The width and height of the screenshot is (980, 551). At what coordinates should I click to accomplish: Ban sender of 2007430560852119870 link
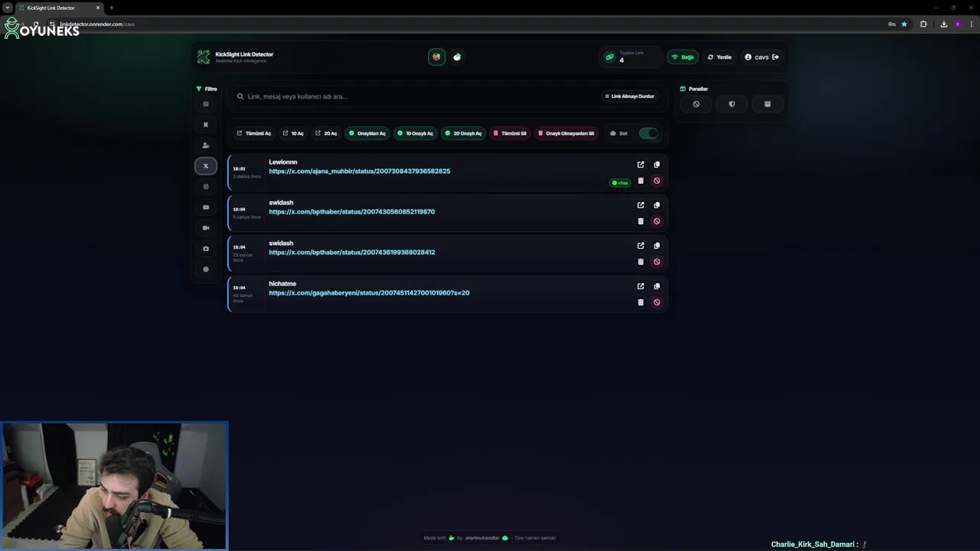click(656, 221)
